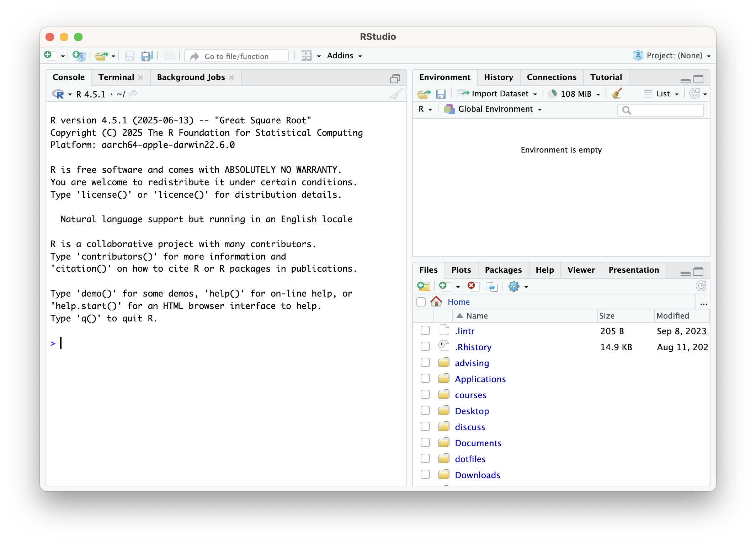Switch to the Packages tab
The width and height of the screenshot is (756, 544).
click(503, 270)
